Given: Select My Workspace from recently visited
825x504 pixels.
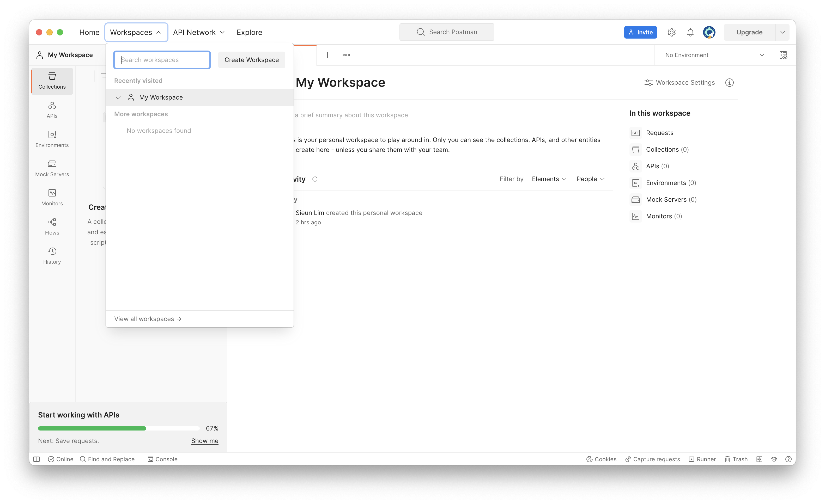Looking at the screenshot, I should point(160,97).
